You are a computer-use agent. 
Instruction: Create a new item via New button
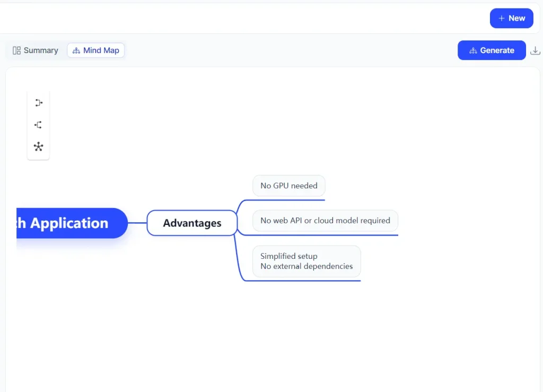(x=511, y=18)
